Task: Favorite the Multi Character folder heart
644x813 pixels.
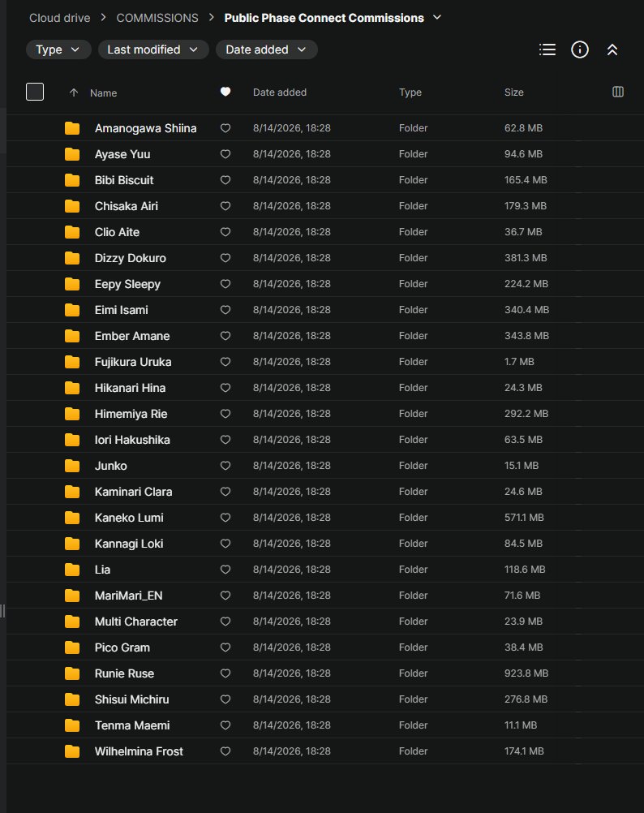Action: 225,622
